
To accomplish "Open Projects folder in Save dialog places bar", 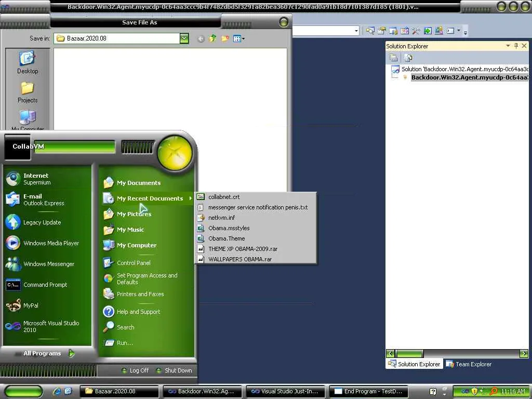I will click(28, 92).
